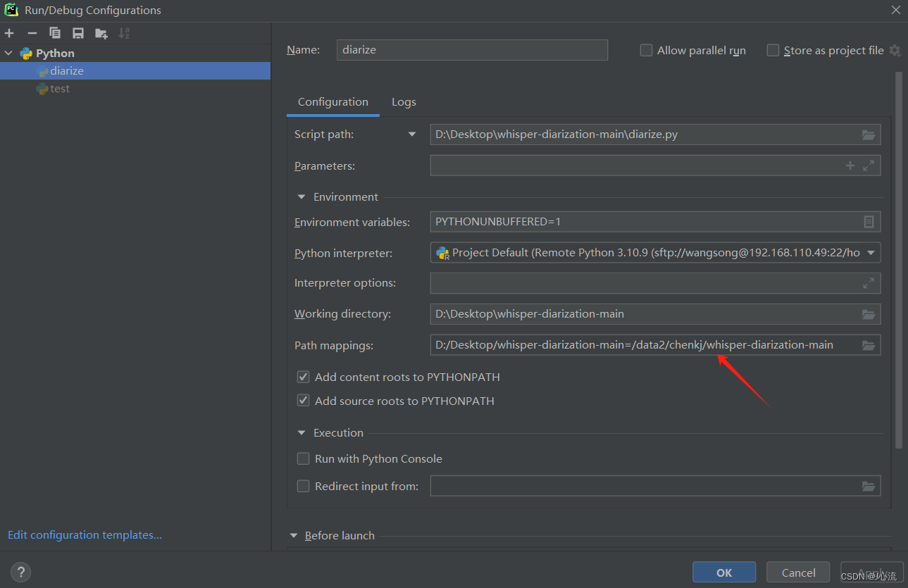The width and height of the screenshot is (908, 588).
Task: Confirm changes with OK button
Action: coord(723,572)
